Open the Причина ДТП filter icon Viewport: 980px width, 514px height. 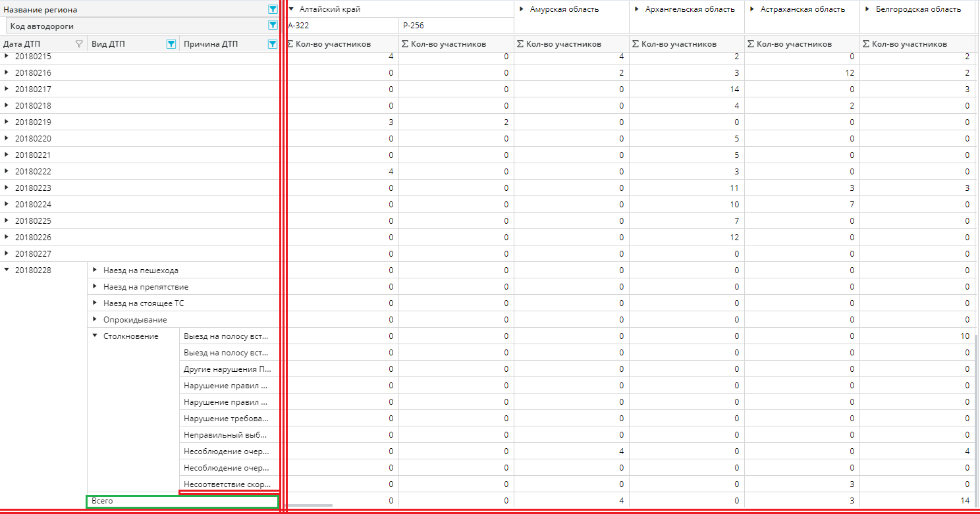pyautogui.click(x=273, y=44)
